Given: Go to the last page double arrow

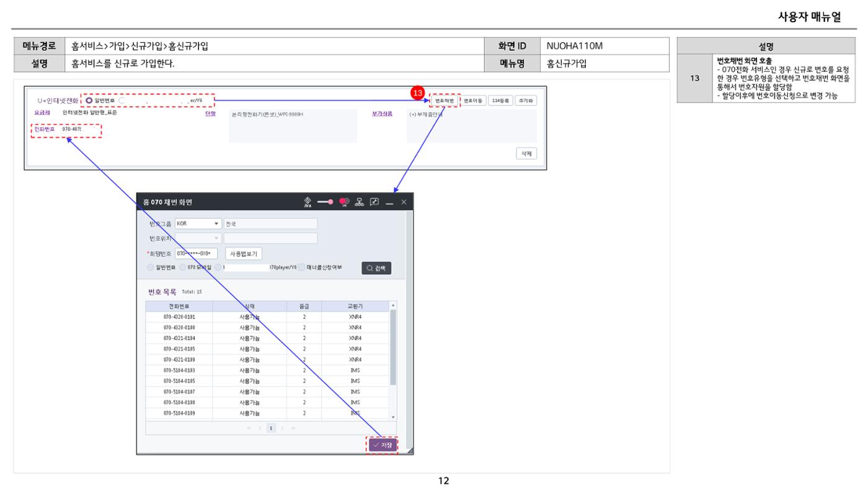Looking at the screenshot, I should (293, 428).
